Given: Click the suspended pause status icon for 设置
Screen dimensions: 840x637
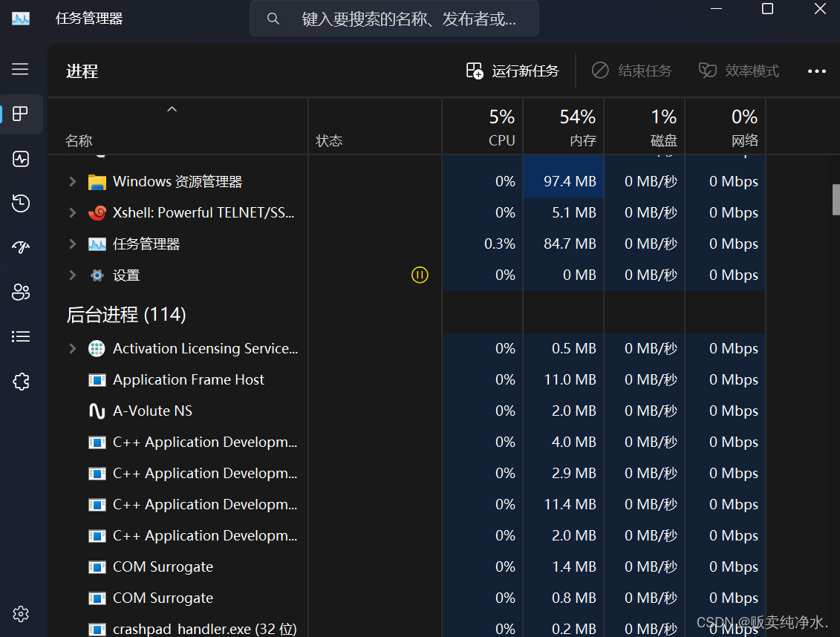Looking at the screenshot, I should pyautogui.click(x=420, y=275).
